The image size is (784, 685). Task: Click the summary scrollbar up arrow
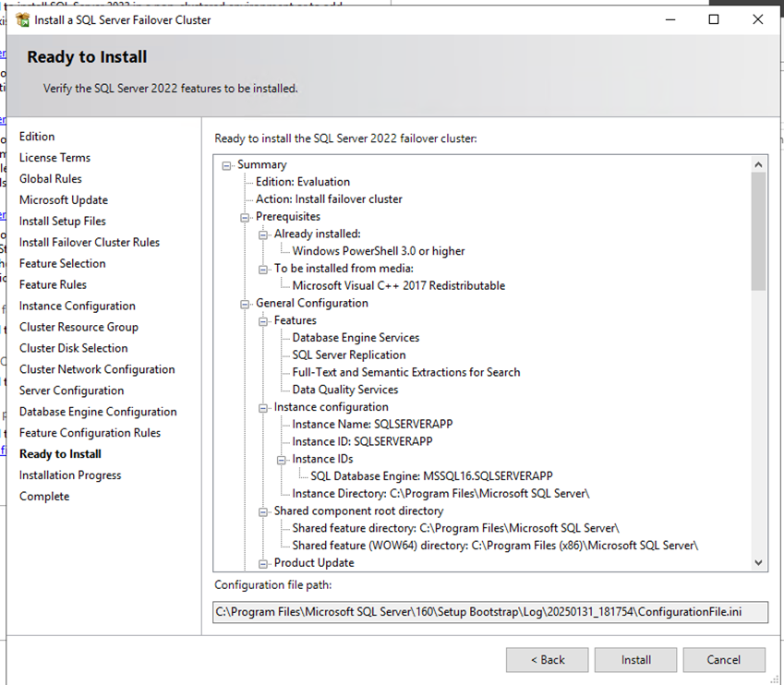758,164
